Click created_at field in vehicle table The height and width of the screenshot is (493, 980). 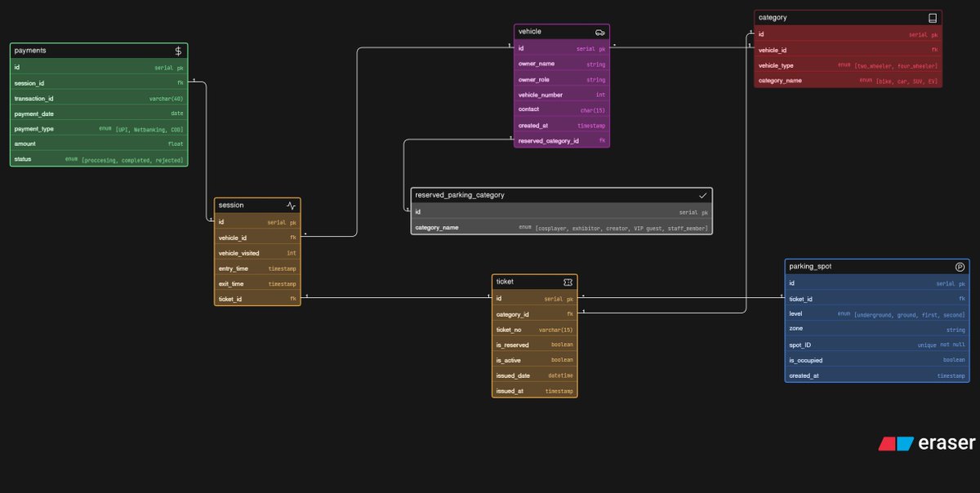[x=562, y=125]
